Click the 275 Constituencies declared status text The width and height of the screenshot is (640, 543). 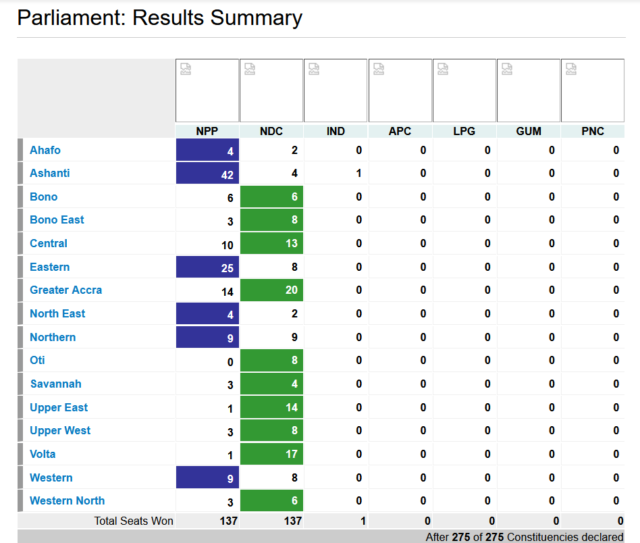tap(524, 537)
